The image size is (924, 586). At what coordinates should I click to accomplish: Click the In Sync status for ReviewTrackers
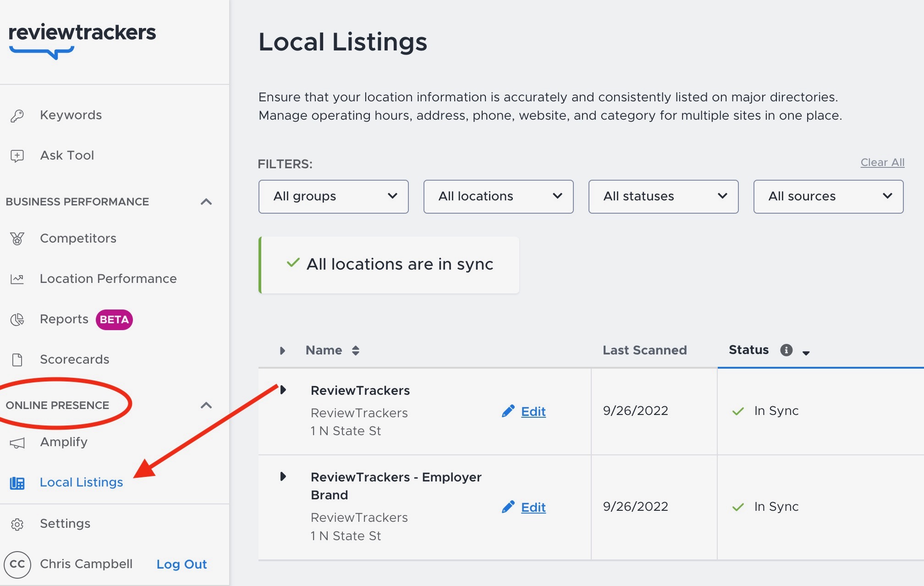click(x=776, y=411)
